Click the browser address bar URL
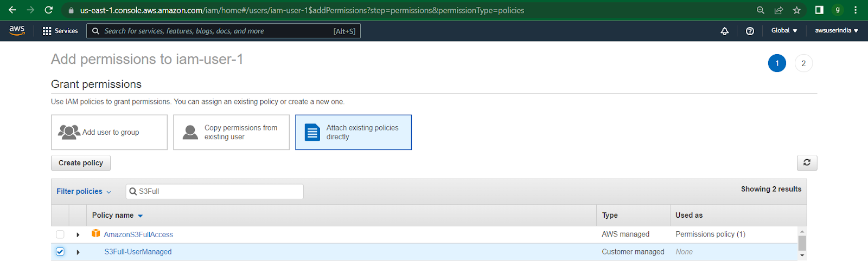The height and width of the screenshot is (261, 868). pyautogui.click(x=302, y=10)
